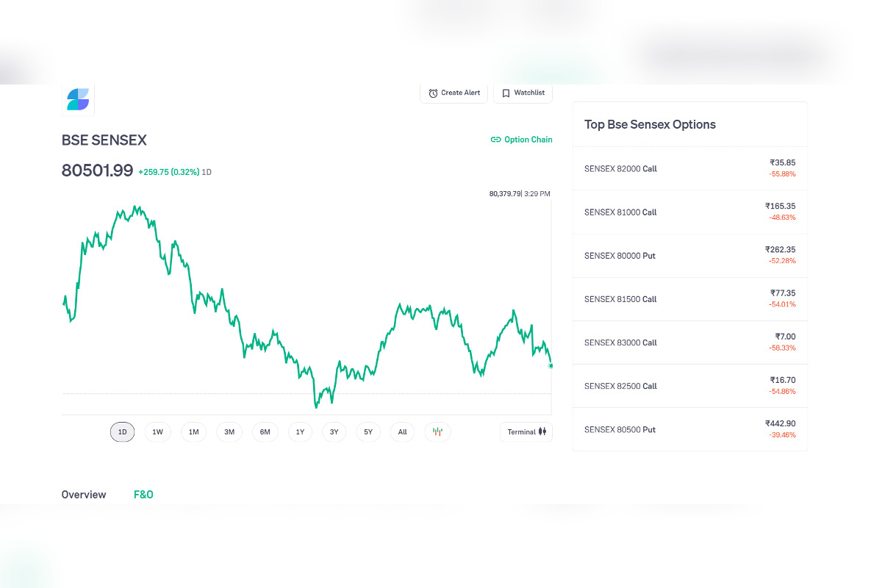Image resolution: width=882 pixels, height=588 pixels.
Task: Show the 1Y chart range
Action: point(300,432)
